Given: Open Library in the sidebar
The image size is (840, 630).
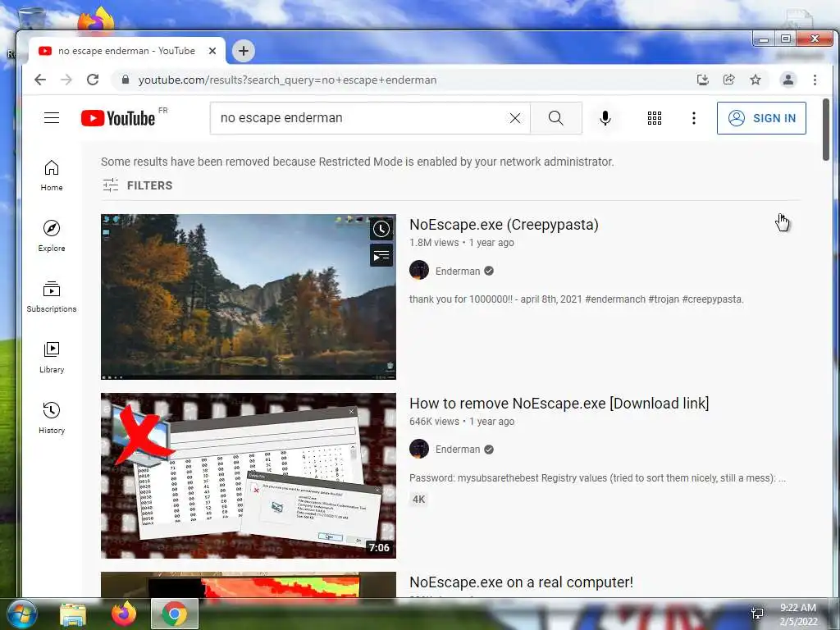Looking at the screenshot, I should click(x=52, y=358).
